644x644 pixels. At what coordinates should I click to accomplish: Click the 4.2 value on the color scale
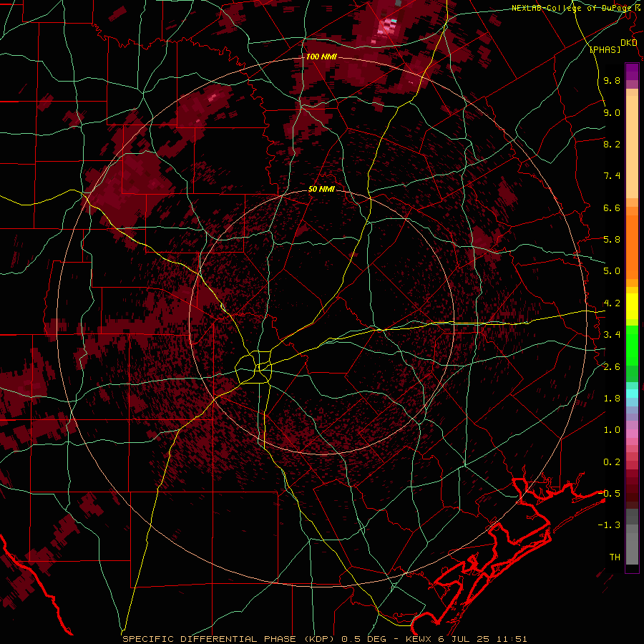pos(612,303)
